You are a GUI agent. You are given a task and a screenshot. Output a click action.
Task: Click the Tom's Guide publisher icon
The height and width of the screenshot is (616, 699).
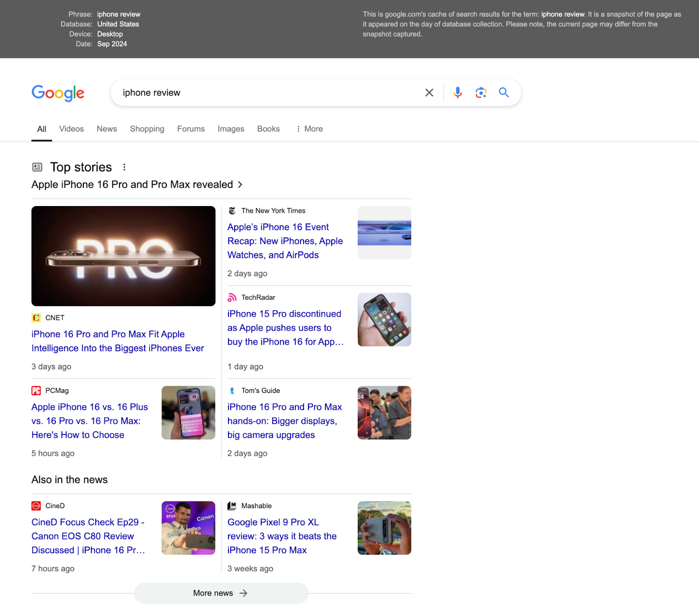coord(232,390)
